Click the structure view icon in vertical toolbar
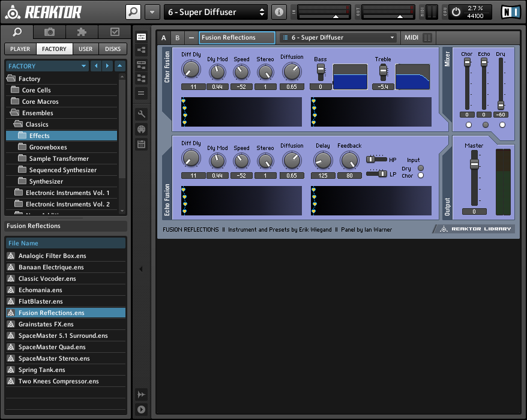527x420 pixels. 141,50
